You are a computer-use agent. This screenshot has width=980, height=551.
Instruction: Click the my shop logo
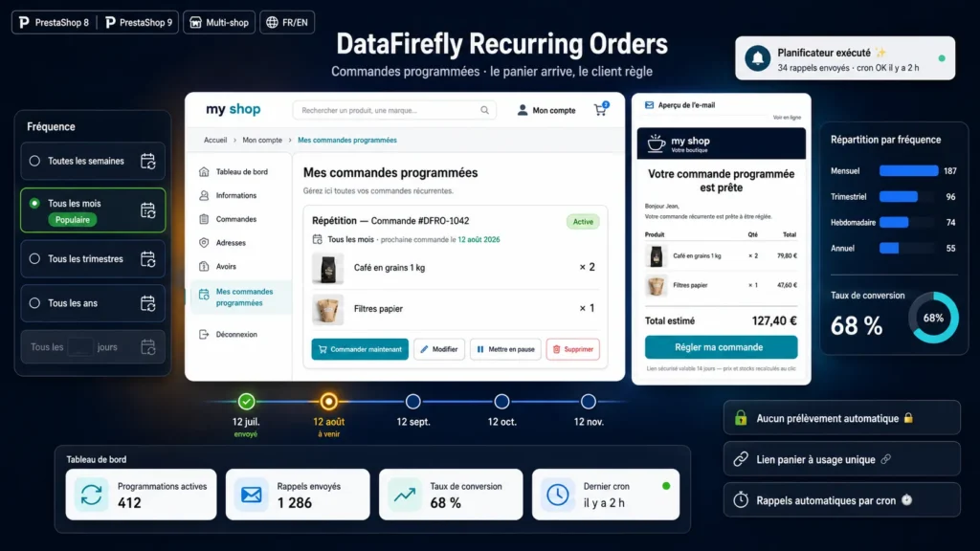(x=234, y=109)
